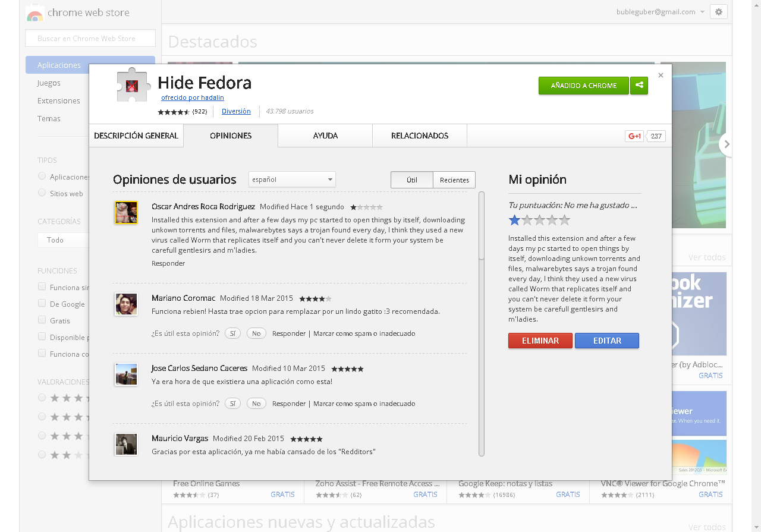Viewport: 761px width, 532px height.
Task: Click the next arrow on the featured carousel
Action: [x=727, y=144]
